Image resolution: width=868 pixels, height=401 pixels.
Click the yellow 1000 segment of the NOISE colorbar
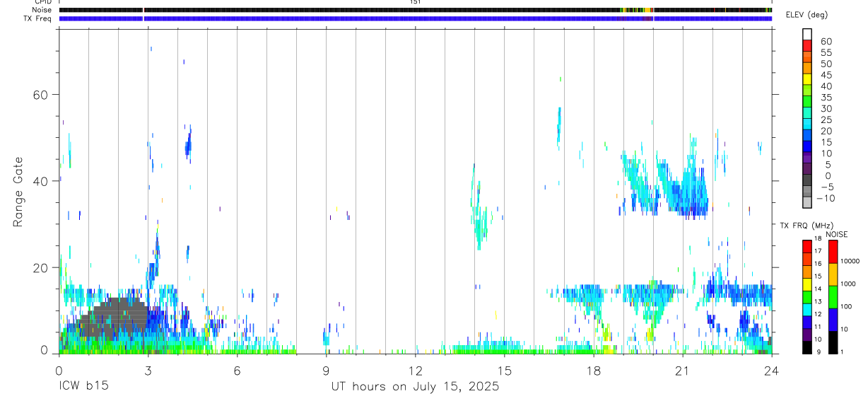(833, 274)
